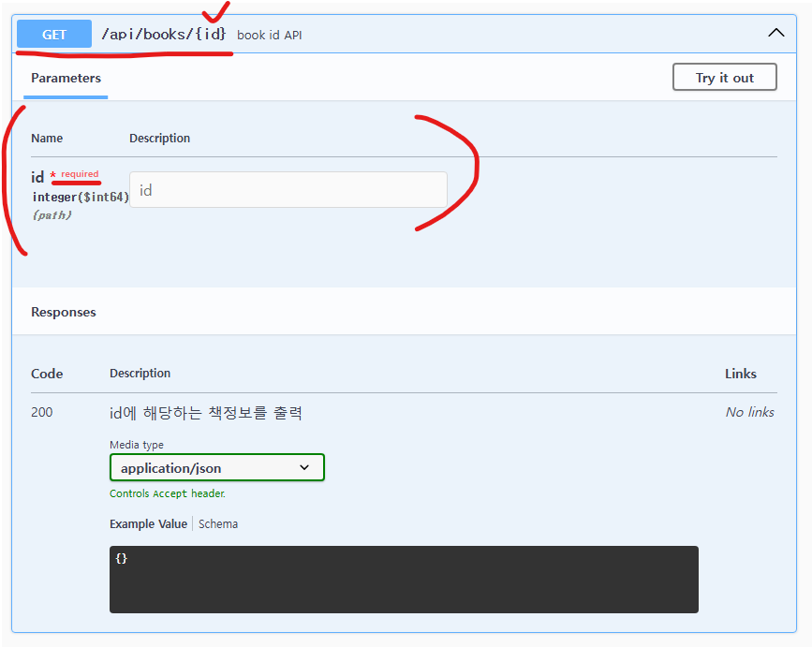Click the Responses section header

click(x=63, y=312)
